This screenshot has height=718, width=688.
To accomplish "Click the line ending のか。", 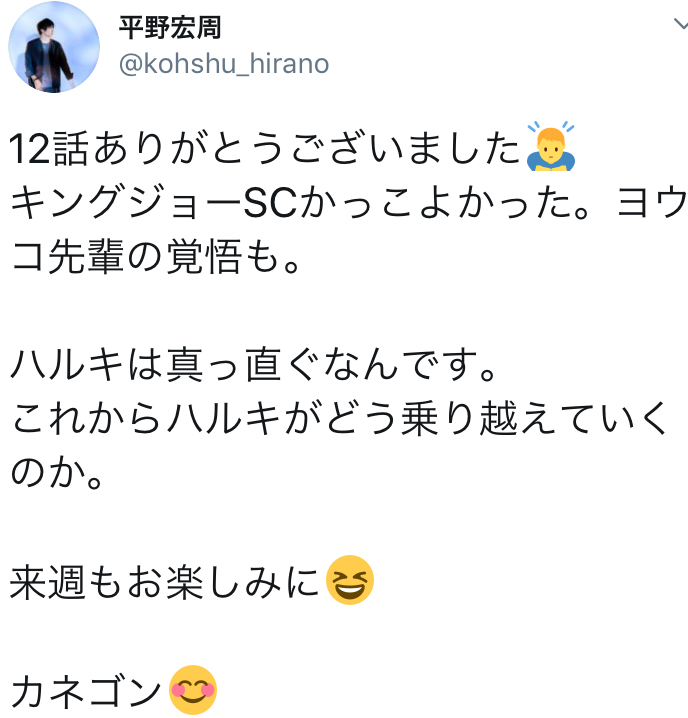I will (x=56, y=472).
